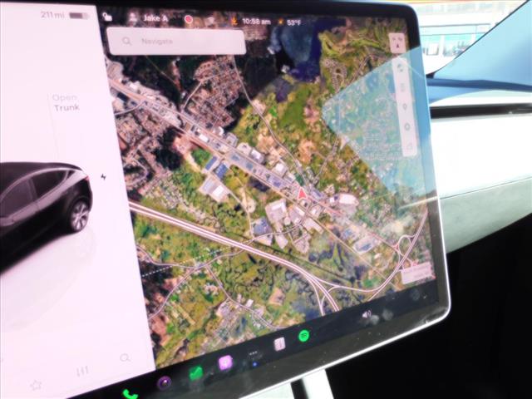
Task: Tap the red vehicle location arrow
Action: point(301,194)
